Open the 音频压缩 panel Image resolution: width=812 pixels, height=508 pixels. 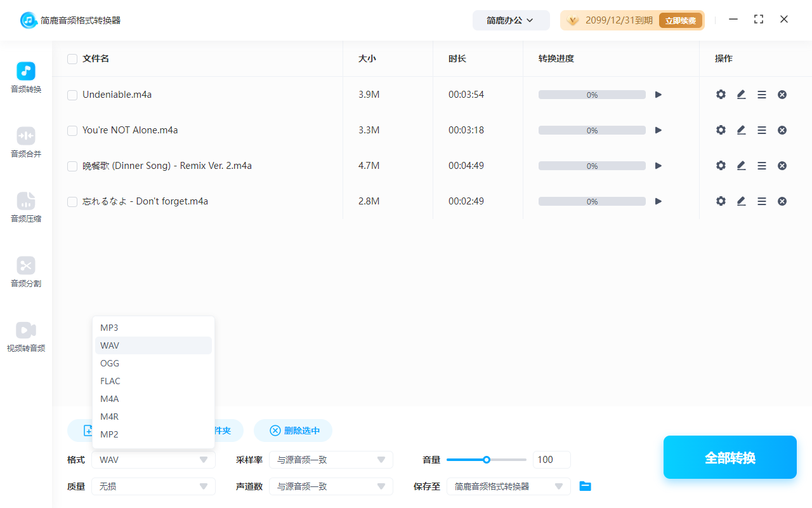(x=25, y=206)
